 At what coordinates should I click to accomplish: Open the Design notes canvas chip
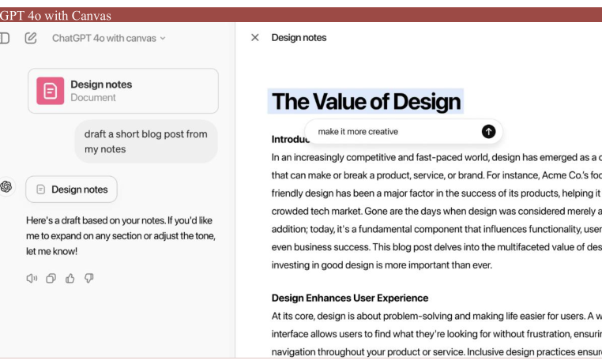pos(72,190)
